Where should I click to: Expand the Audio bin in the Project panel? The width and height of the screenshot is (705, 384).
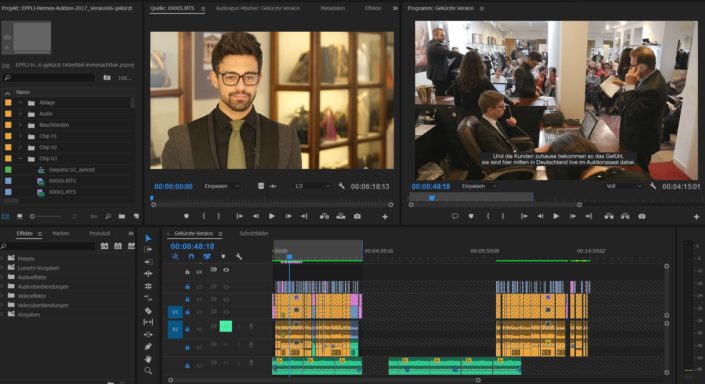(x=20, y=114)
